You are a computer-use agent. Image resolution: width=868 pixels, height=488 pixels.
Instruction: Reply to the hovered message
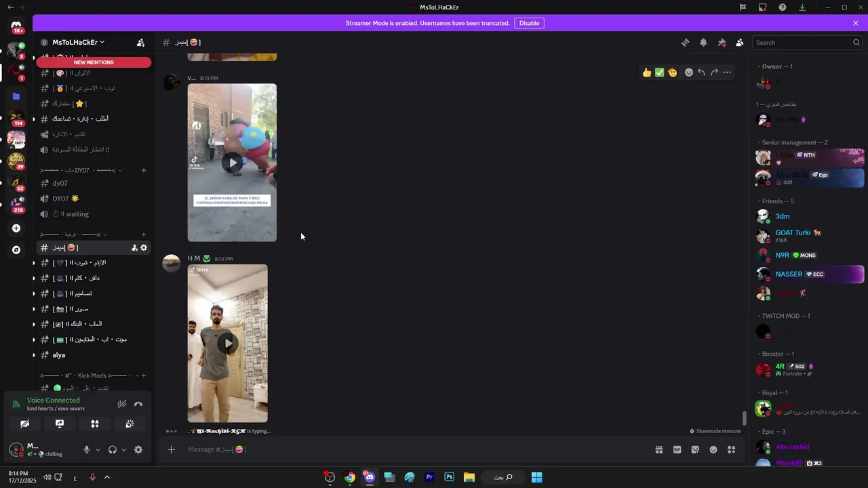(x=701, y=73)
